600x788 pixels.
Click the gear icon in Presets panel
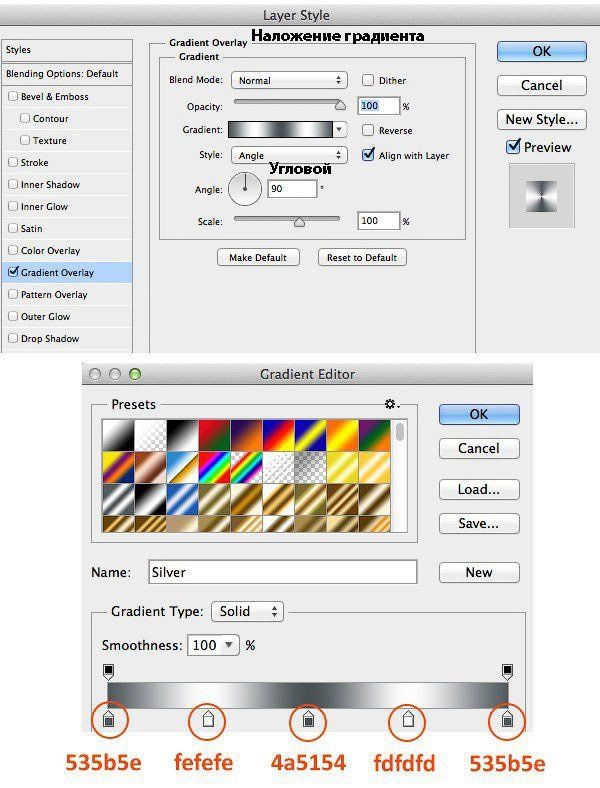point(390,404)
